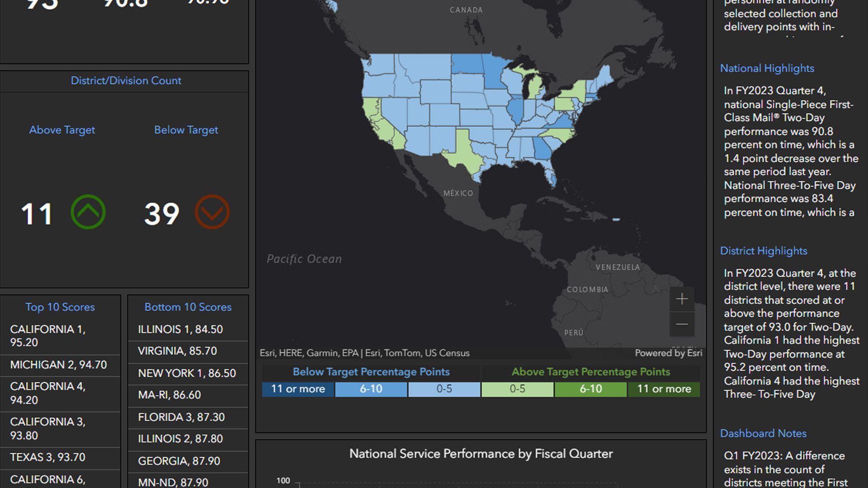Select VIRGINIA, 85.70 list entry
The height and width of the screenshot is (488, 868).
coord(177,351)
